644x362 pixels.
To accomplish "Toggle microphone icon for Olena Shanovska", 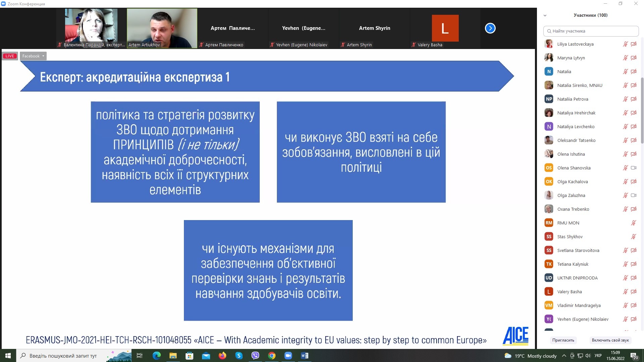I will 625,168.
